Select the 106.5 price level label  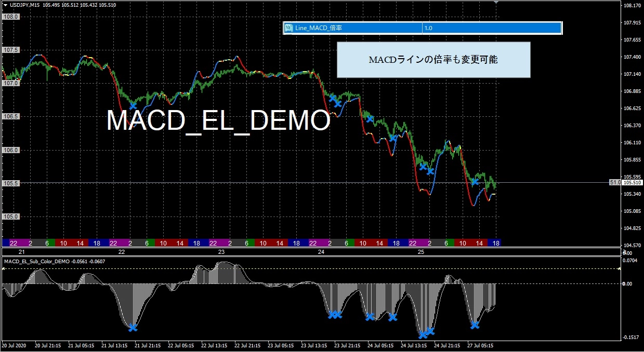(11, 116)
